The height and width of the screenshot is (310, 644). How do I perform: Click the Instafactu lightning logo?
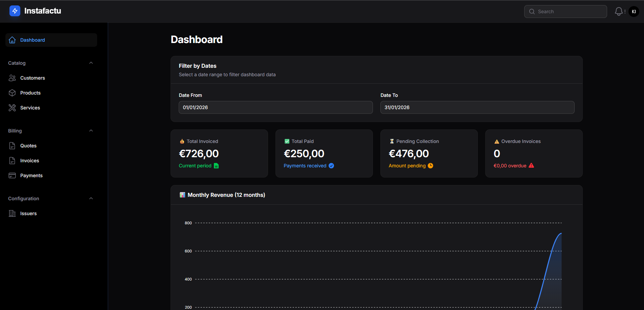[14, 11]
